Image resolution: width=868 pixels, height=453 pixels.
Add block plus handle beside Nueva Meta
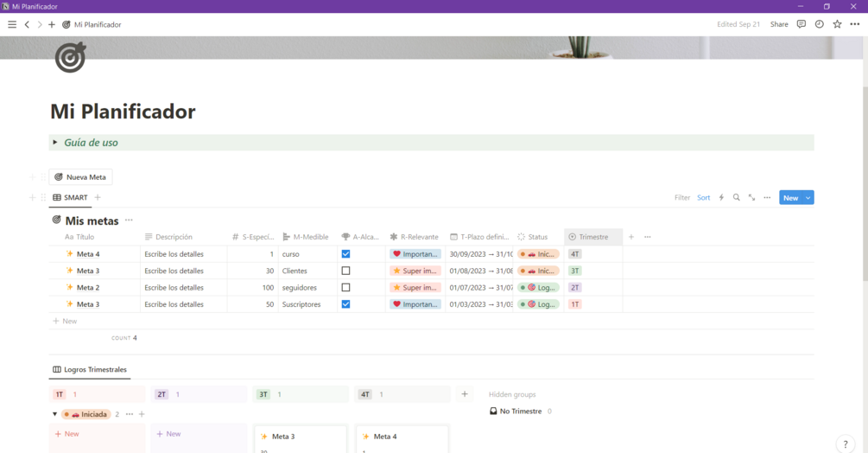32,177
